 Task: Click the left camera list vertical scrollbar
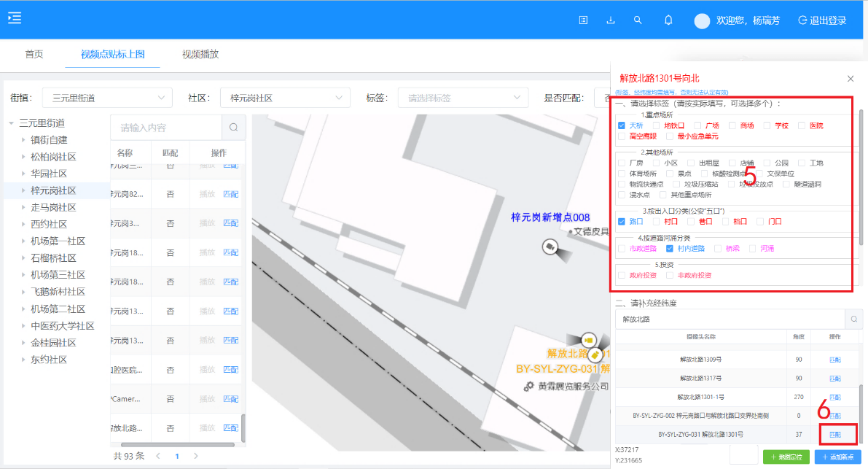[x=243, y=427]
